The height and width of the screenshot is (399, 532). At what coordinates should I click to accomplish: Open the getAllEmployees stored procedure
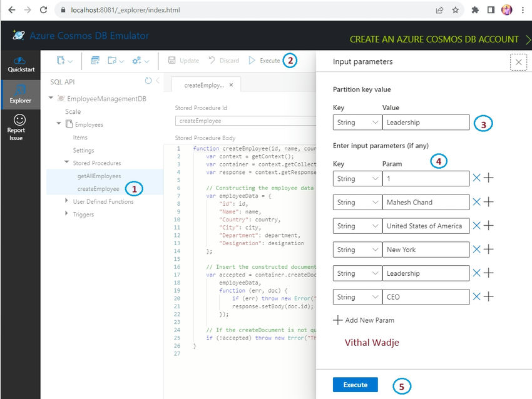[99, 176]
